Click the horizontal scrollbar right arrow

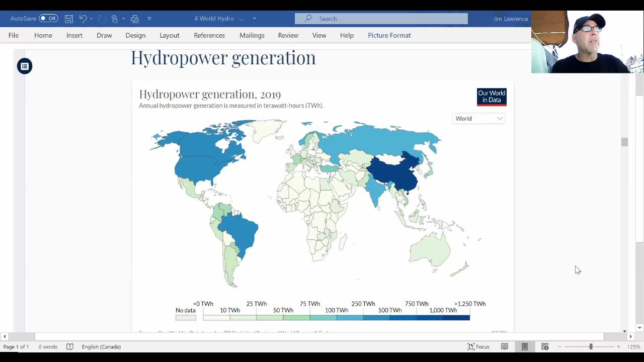pyautogui.click(x=630, y=336)
